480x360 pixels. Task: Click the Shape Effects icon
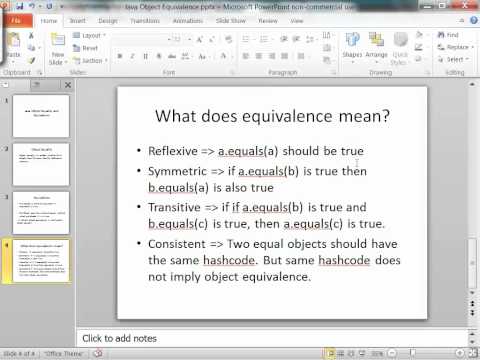click(419, 59)
